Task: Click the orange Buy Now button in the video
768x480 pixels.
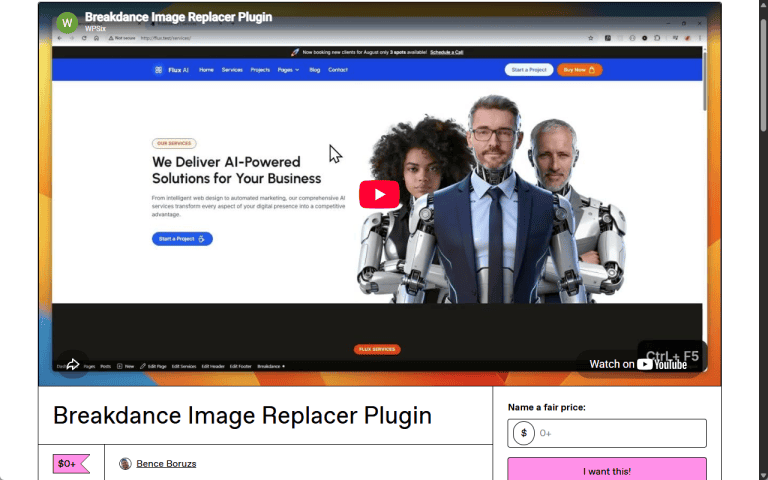Action: tap(579, 70)
